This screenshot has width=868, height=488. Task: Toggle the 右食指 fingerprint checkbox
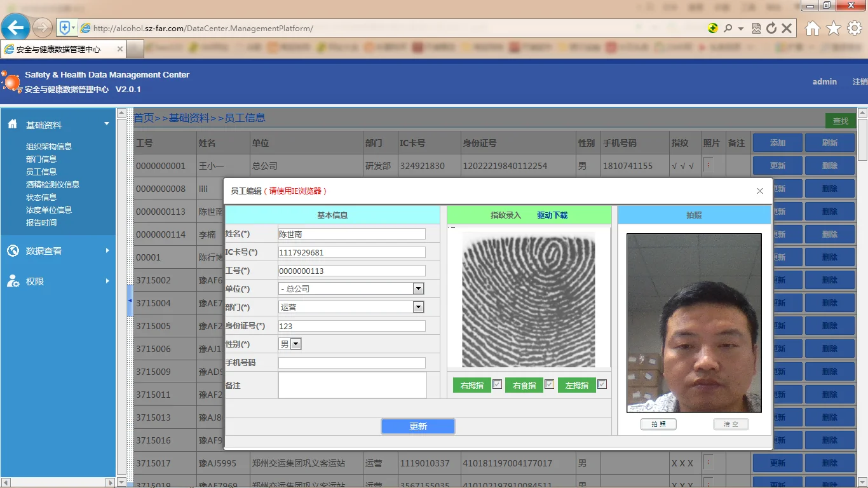pyautogui.click(x=549, y=384)
